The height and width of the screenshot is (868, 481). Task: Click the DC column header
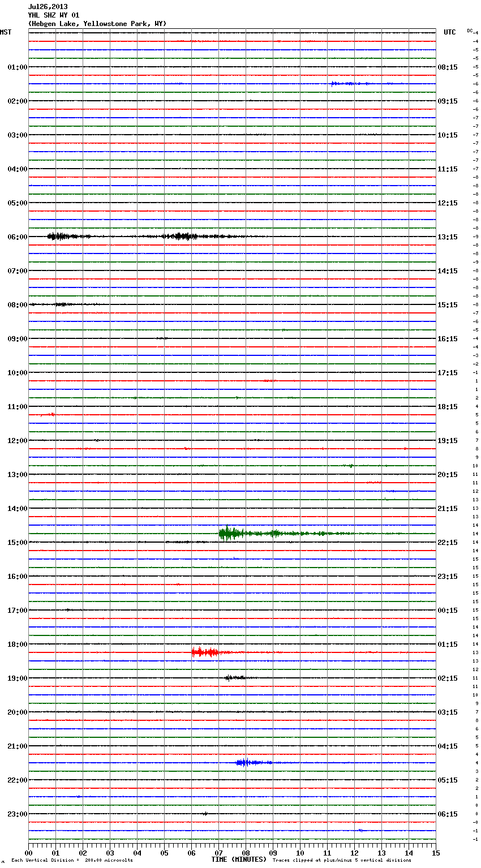[470, 31]
